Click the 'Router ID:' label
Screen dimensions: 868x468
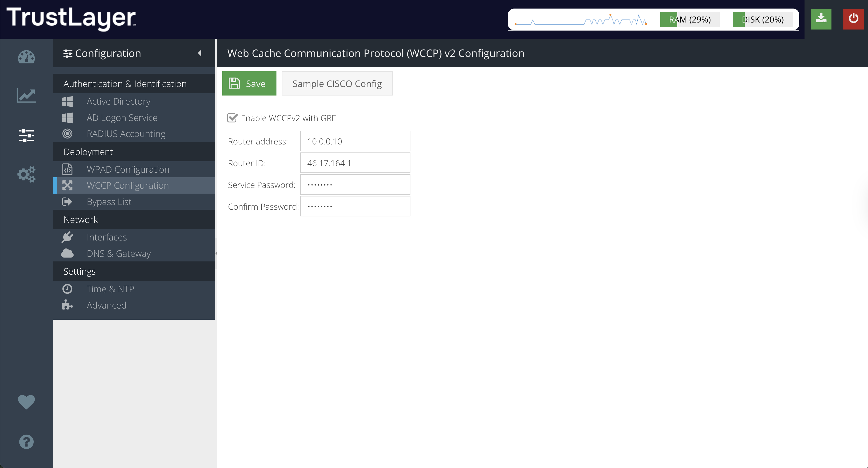(247, 163)
